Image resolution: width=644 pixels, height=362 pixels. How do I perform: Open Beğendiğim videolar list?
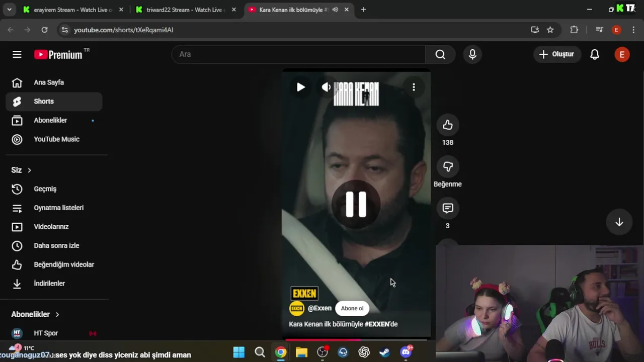click(x=54, y=264)
